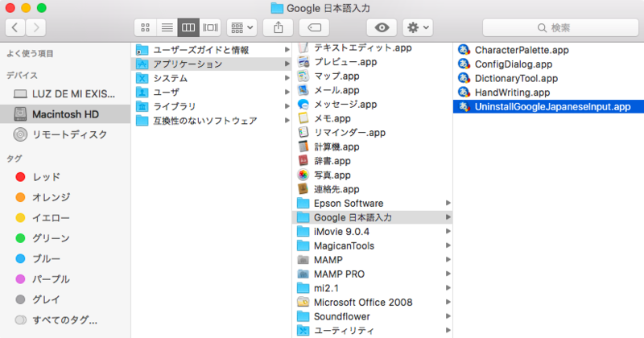Expand the Microsoft Office 2008 arrow

point(448,303)
